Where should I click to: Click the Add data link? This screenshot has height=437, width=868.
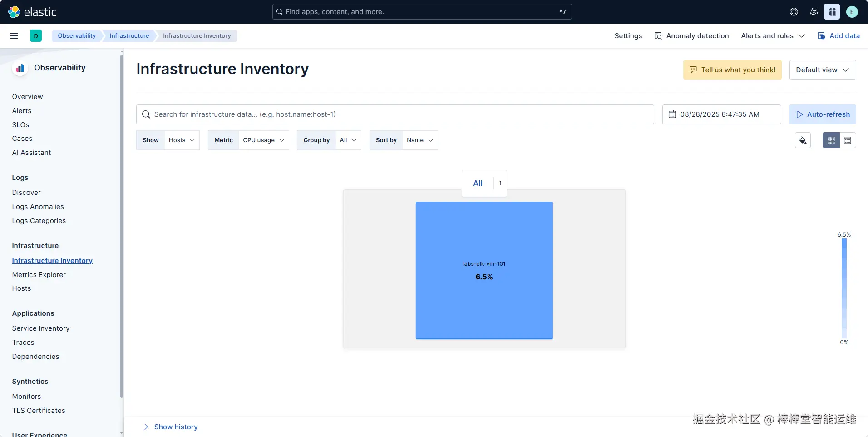coord(839,36)
